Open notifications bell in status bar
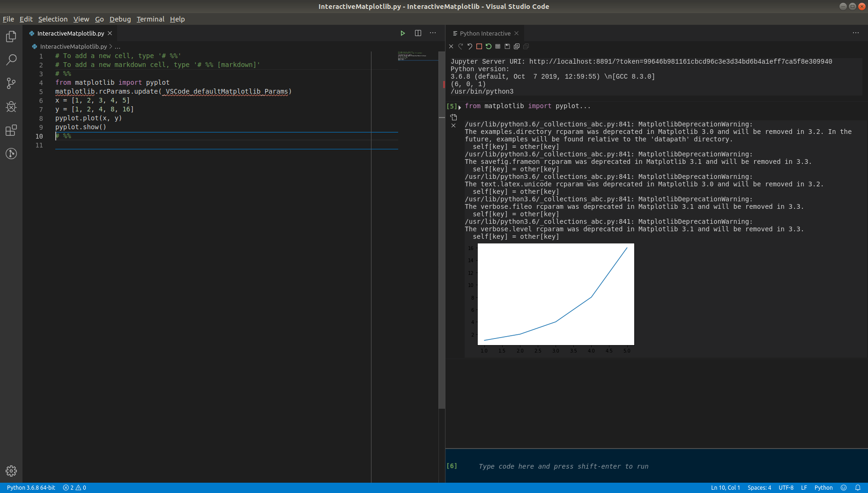 (858, 488)
